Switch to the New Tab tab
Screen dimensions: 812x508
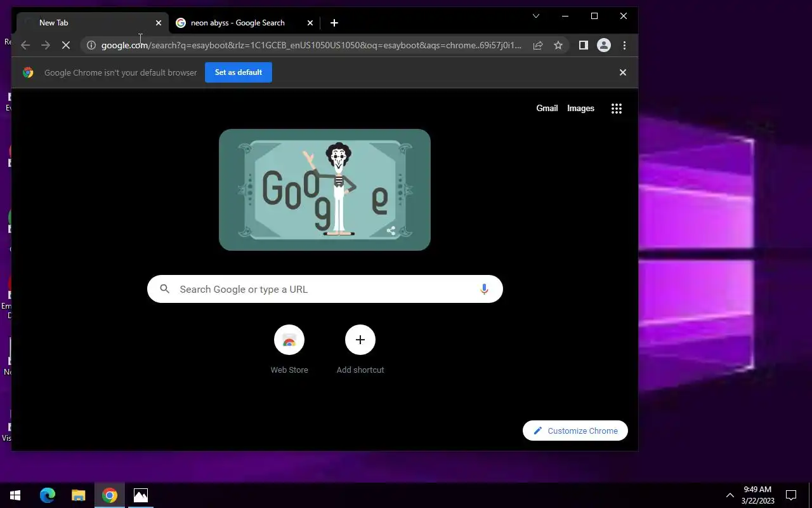point(91,23)
